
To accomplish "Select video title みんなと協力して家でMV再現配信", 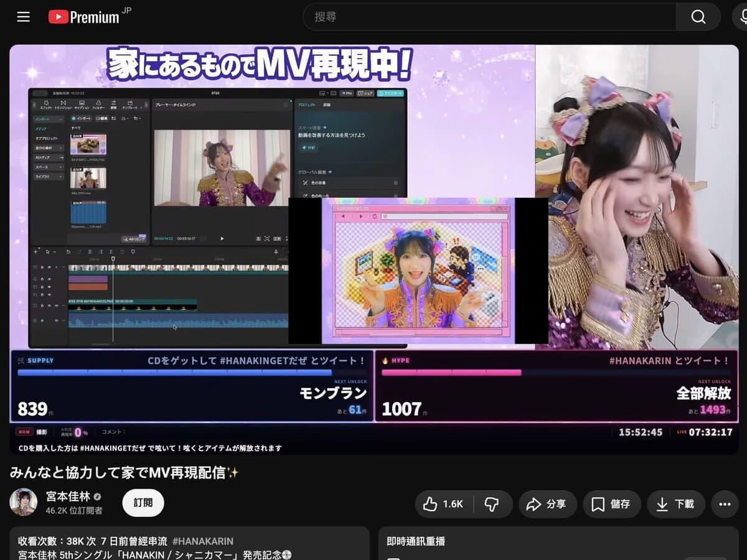I will click(124, 472).
